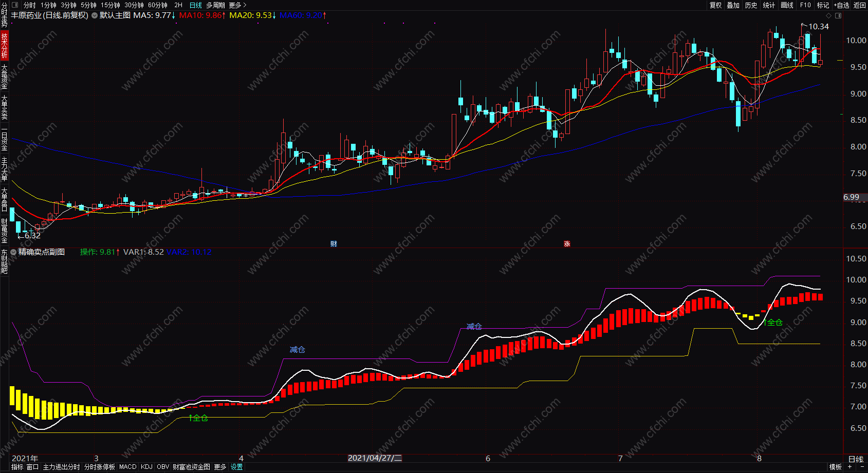
Task: Click the red MA10: 9.86 value
Action: (202, 15)
